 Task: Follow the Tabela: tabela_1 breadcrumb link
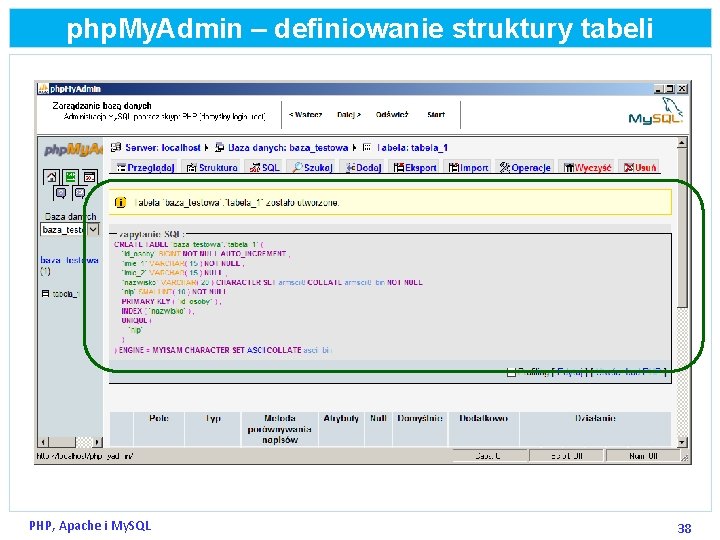coord(412,147)
